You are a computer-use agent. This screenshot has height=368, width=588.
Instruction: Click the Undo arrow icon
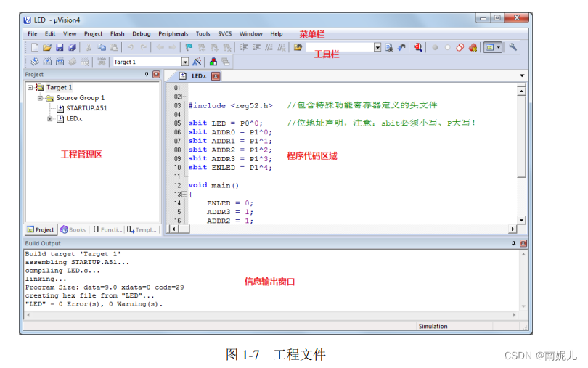(131, 47)
